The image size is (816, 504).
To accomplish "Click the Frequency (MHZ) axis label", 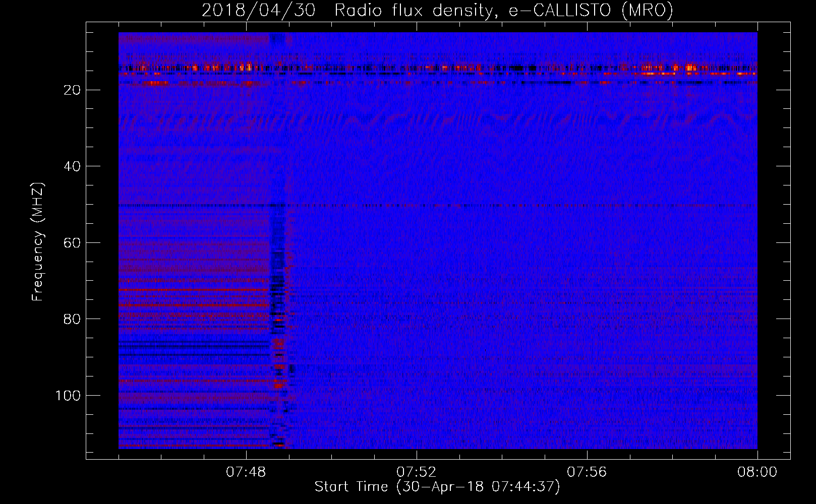I will tap(38, 242).
